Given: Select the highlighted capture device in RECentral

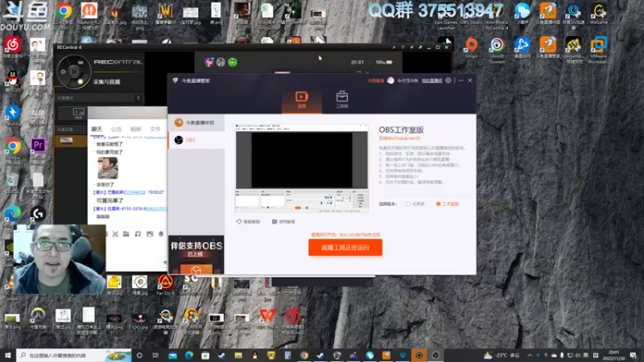Looking at the screenshot, I should click(71, 142).
